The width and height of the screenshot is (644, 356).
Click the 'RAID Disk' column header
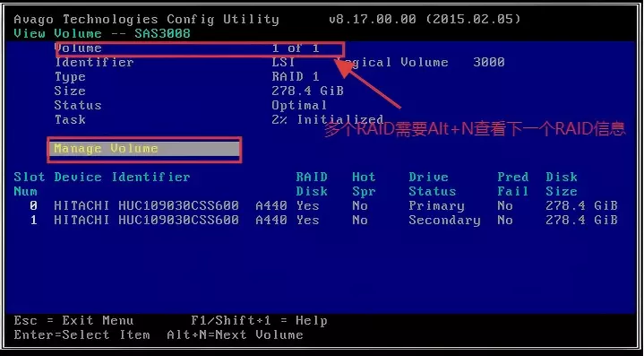312,184
